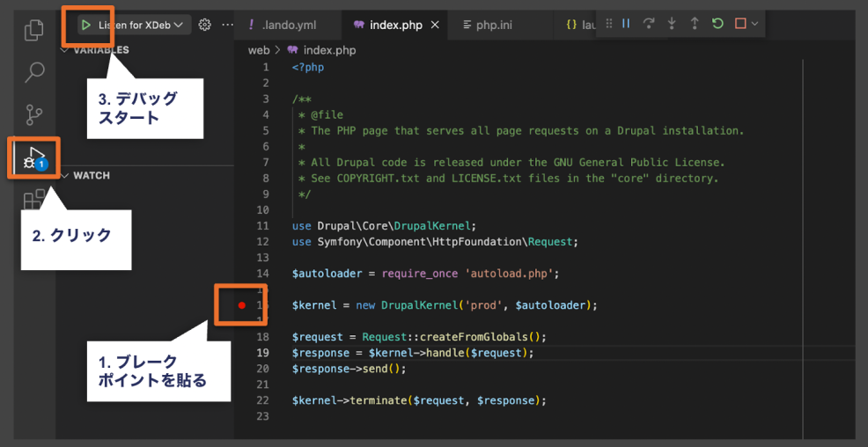Open the Explorer files view
The width and height of the screenshot is (868, 447).
pyautogui.click(x=34, y=29)
